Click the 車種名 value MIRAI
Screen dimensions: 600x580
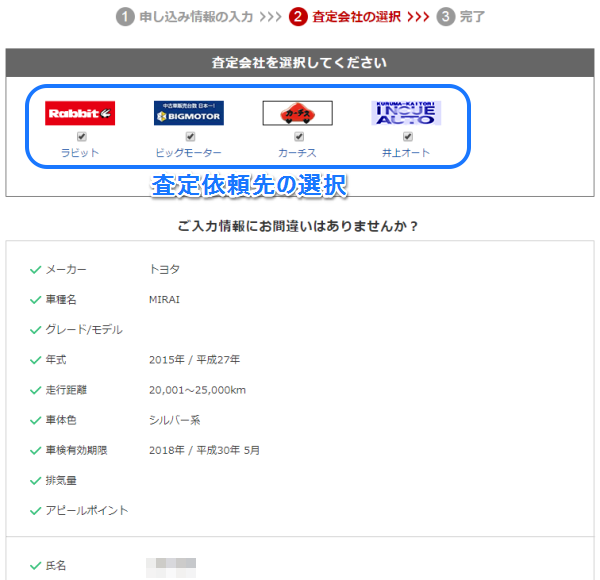pos(164,300)
